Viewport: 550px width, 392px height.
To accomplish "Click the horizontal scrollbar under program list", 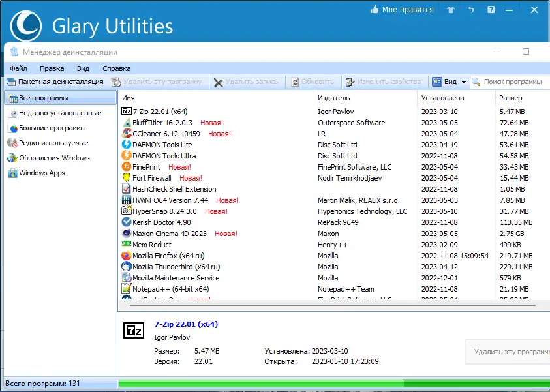I will pyautogui.click(x=333, y=305).
